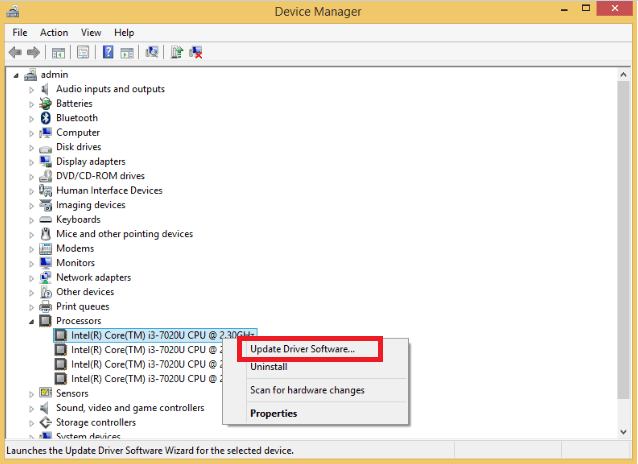Click the Bluetooth category icon
Screen dimensions: 638x464
coord(46,118)
